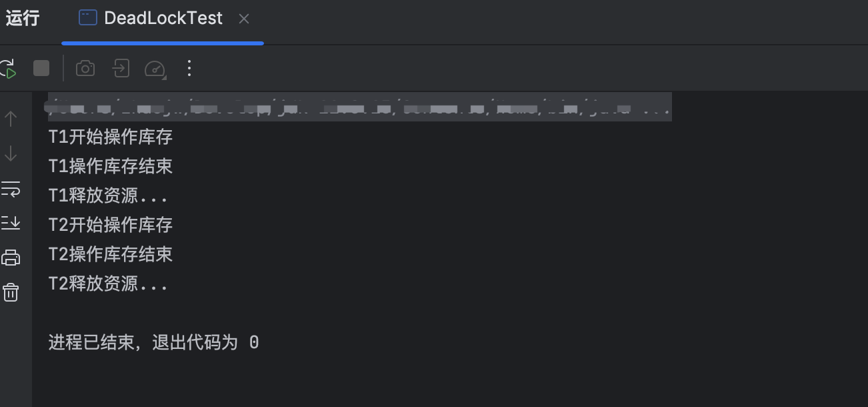Open the three-dot more actions menu
The width and height of the screenshot is (868, 407).
(189, 68)
